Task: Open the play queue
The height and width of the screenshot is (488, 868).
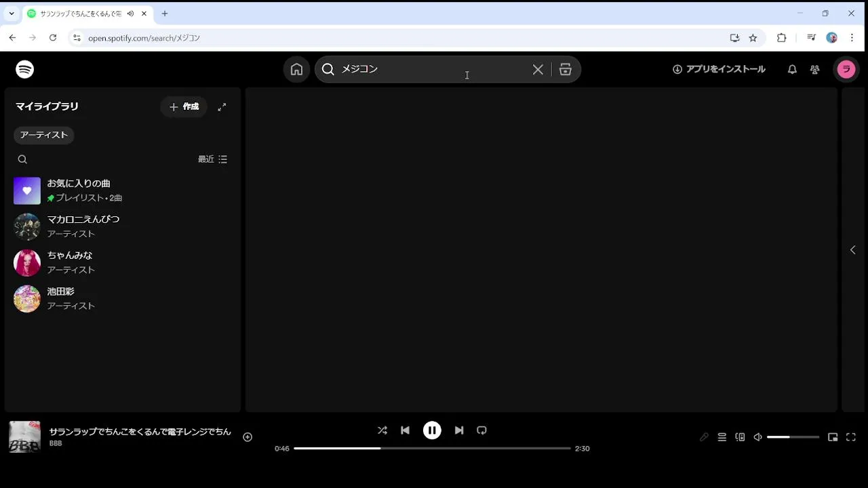Action: pos(722,437)
